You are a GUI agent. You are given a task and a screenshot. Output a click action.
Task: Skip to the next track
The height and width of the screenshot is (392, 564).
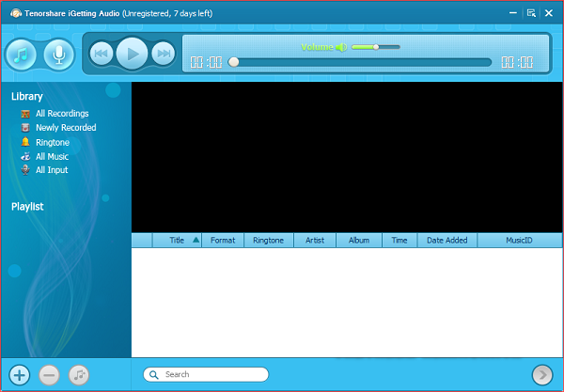tap(163, 55)
